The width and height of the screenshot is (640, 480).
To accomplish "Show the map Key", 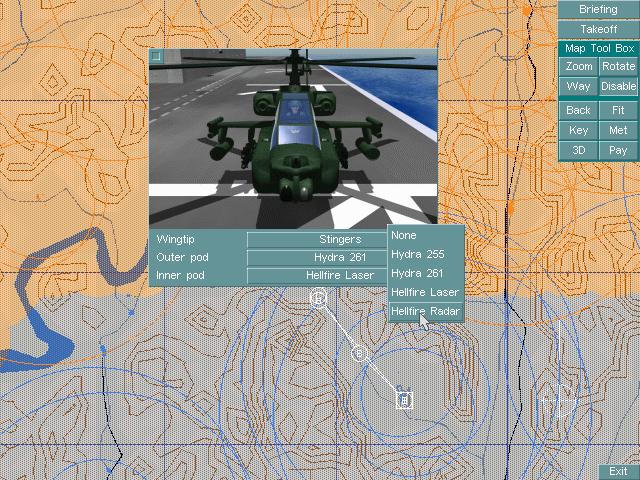I will point(578,130).
